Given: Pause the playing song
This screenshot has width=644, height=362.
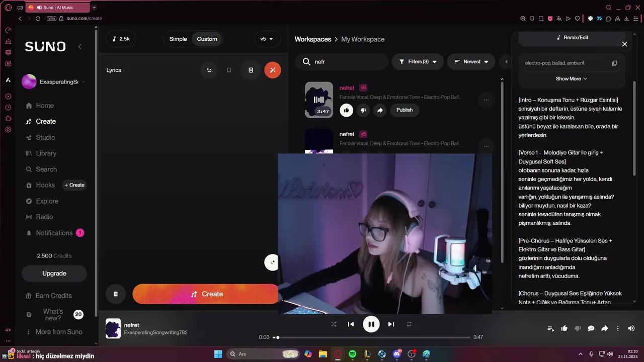Looking at the screenshot, I should (x=371, y=324).
